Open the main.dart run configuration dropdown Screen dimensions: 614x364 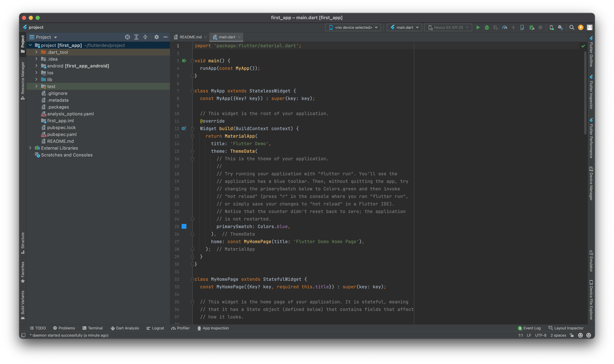pos(404,27)
